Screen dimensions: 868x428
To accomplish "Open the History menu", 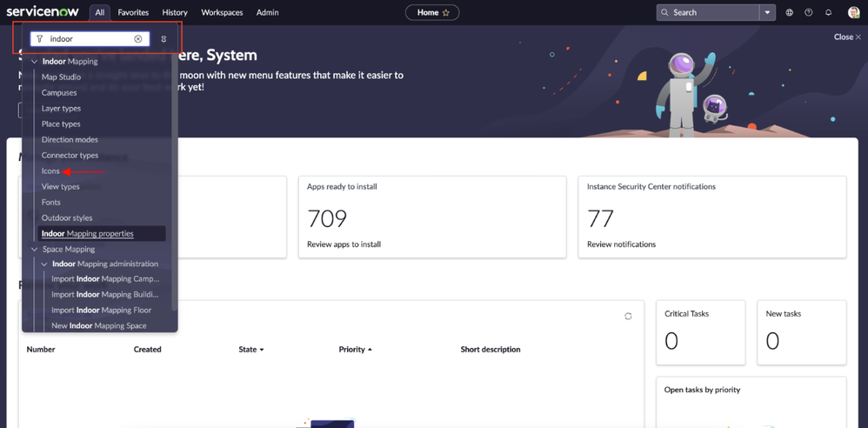I will pyautogui.click(x=175, y=12).
